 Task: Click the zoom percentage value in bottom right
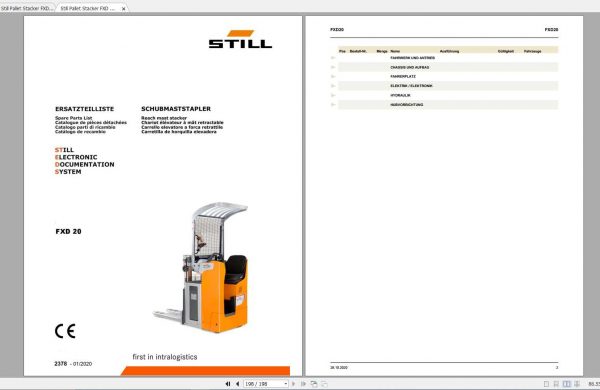pos(594,383)
